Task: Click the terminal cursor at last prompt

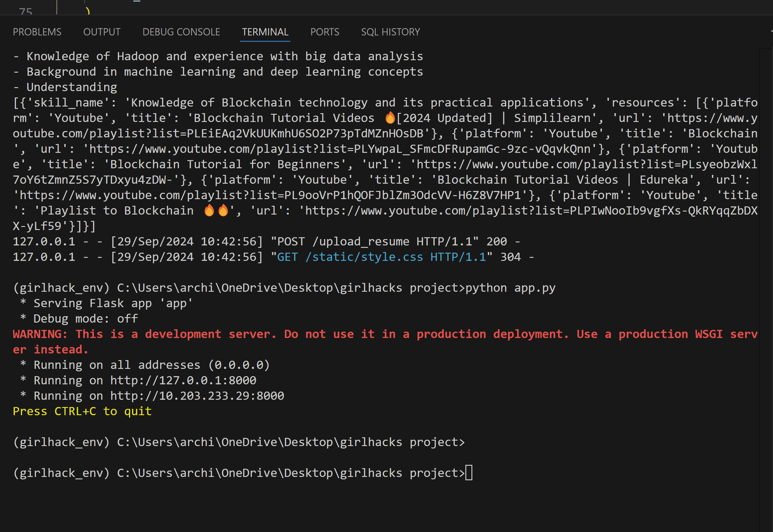Action: coord(468,473)
